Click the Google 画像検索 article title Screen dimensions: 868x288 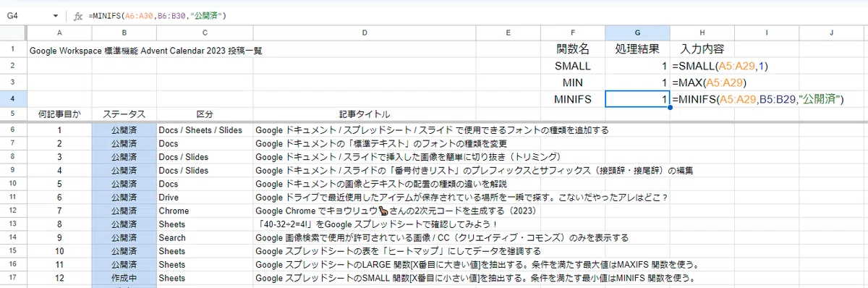(x=442, y=237)
